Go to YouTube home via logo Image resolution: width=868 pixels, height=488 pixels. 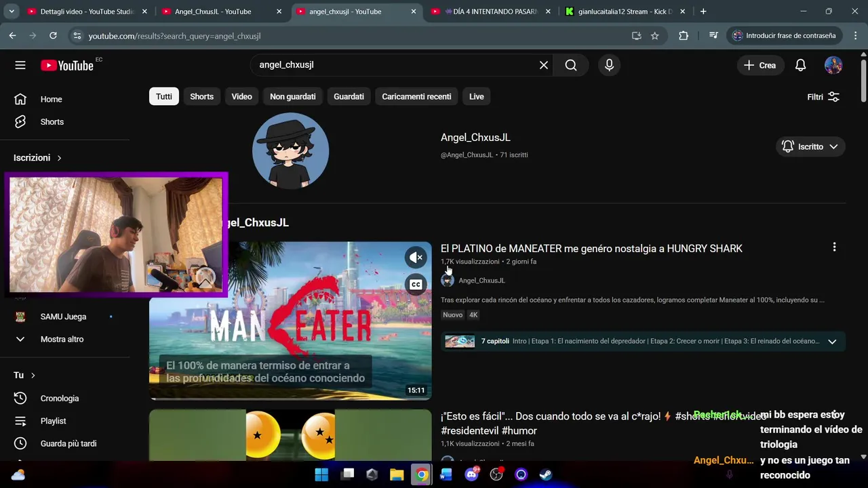click(x=66, y=65)
